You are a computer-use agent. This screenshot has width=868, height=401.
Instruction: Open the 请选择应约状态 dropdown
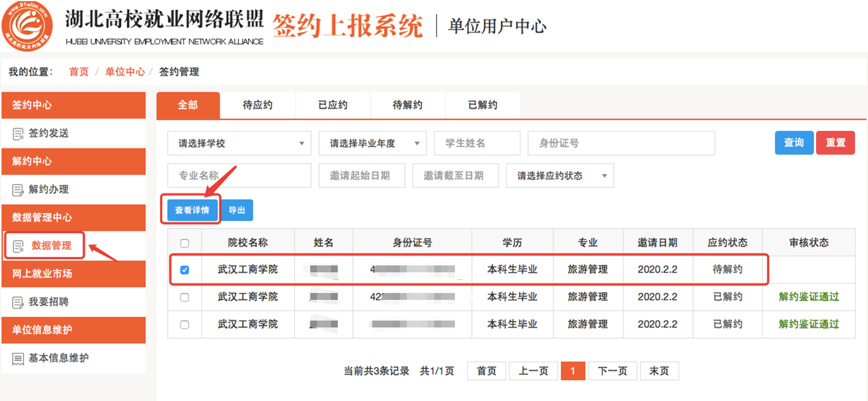560,176
